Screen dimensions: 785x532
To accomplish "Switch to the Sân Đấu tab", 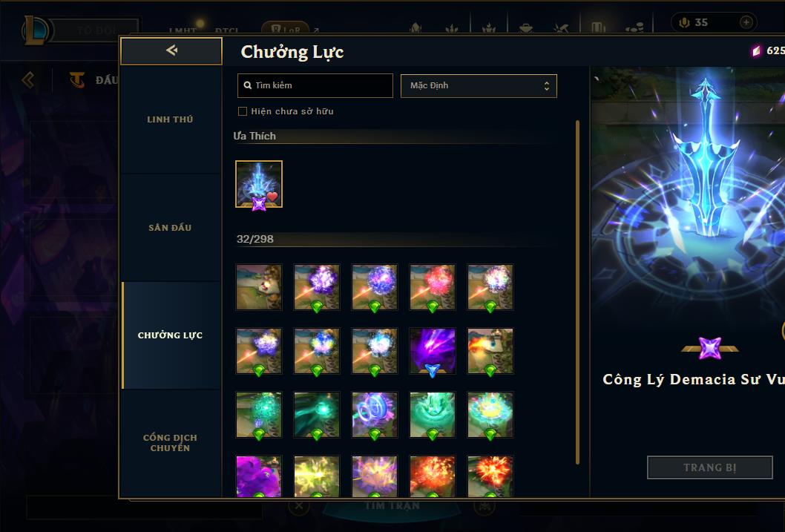I will click(x=170, y=228).
